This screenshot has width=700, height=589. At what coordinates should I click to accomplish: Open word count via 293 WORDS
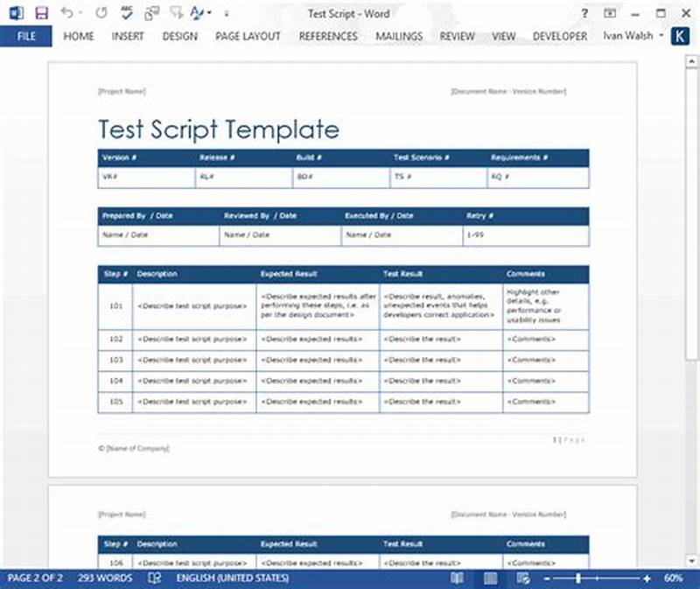pyautogui.click(x=104, y=578)
